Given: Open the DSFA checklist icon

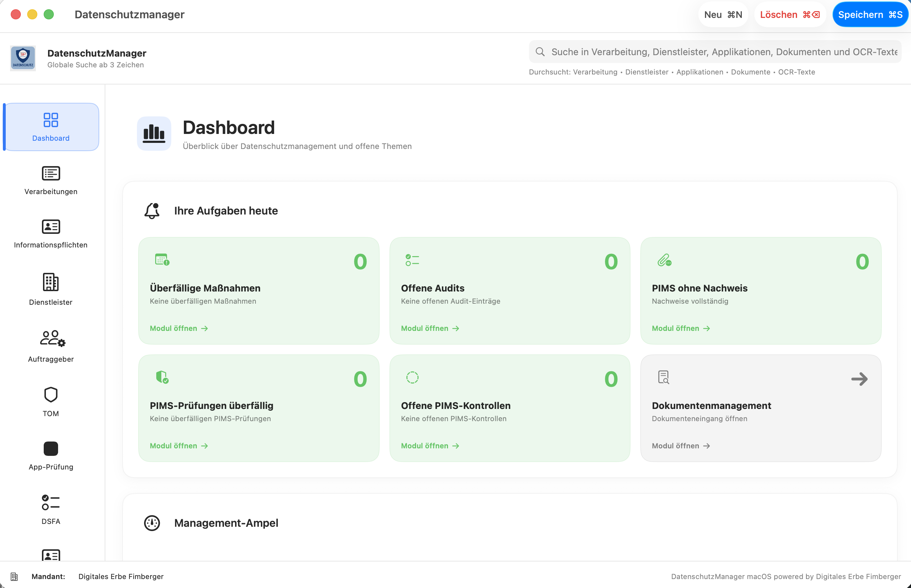Looking at the screenshot, I should click(x=51, y=502).
